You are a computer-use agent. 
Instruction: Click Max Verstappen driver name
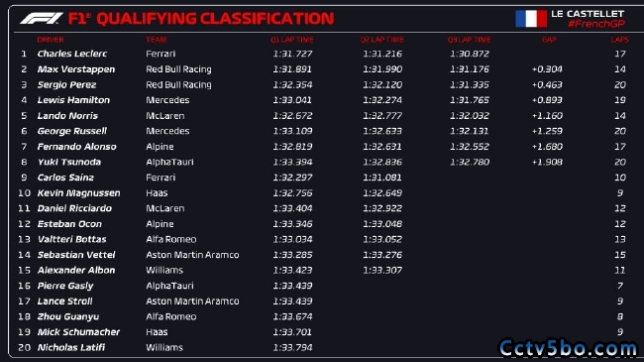[76, 69]
